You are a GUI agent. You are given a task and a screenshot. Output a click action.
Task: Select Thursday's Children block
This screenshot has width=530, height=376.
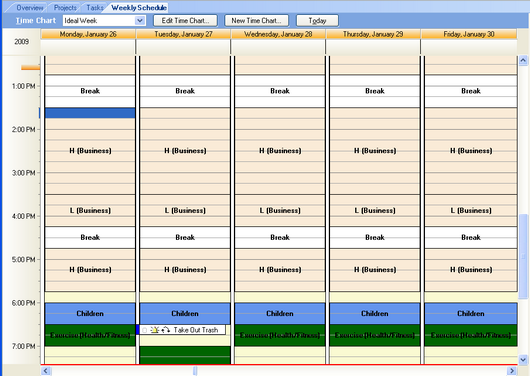pyautogui.click(x=375, y=313)
